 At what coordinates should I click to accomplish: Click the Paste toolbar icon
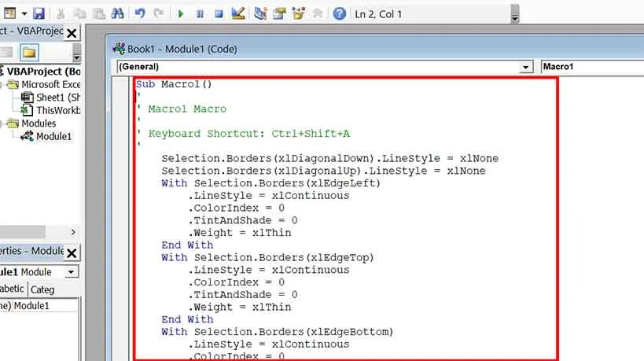tap(99, 14)
